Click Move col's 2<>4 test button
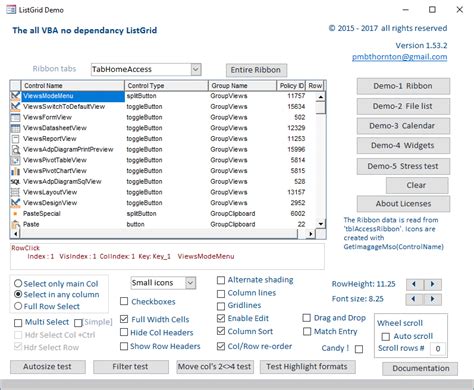Image resolution: width=474 pixels, height=390 pixels. pyautogui.click(x=215, y=367)
